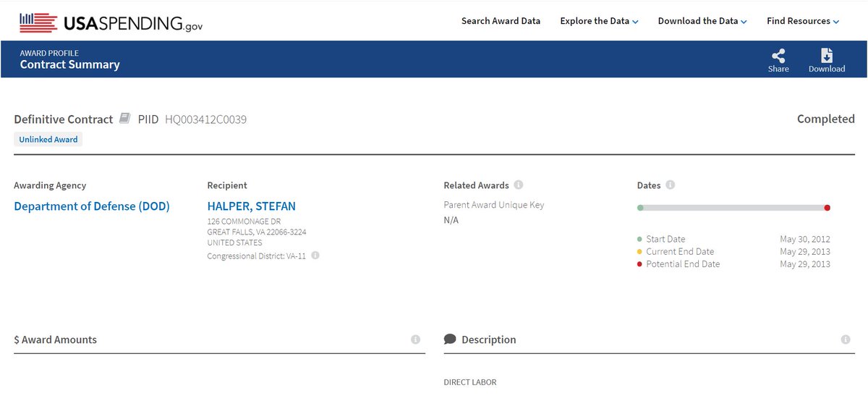Click info icon in Award Amounts section
The height and width of the screenshot is (396, 868).
[416, 340]
